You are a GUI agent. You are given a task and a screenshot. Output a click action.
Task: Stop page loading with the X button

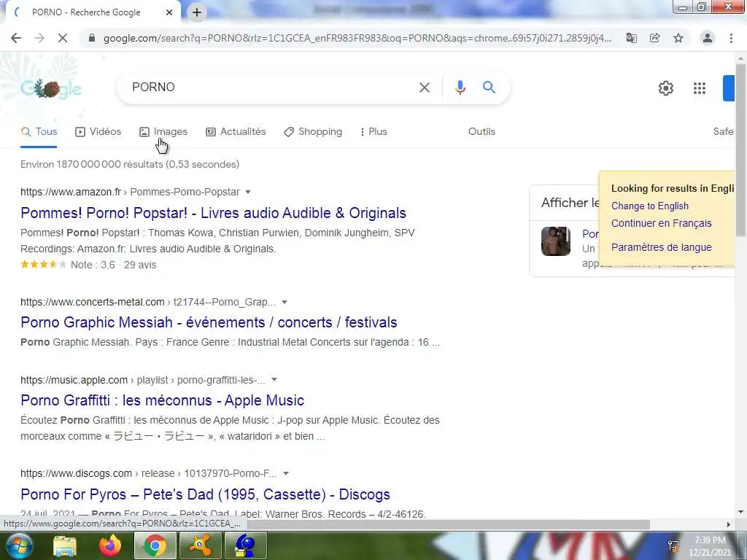click(x=63, y=38)
